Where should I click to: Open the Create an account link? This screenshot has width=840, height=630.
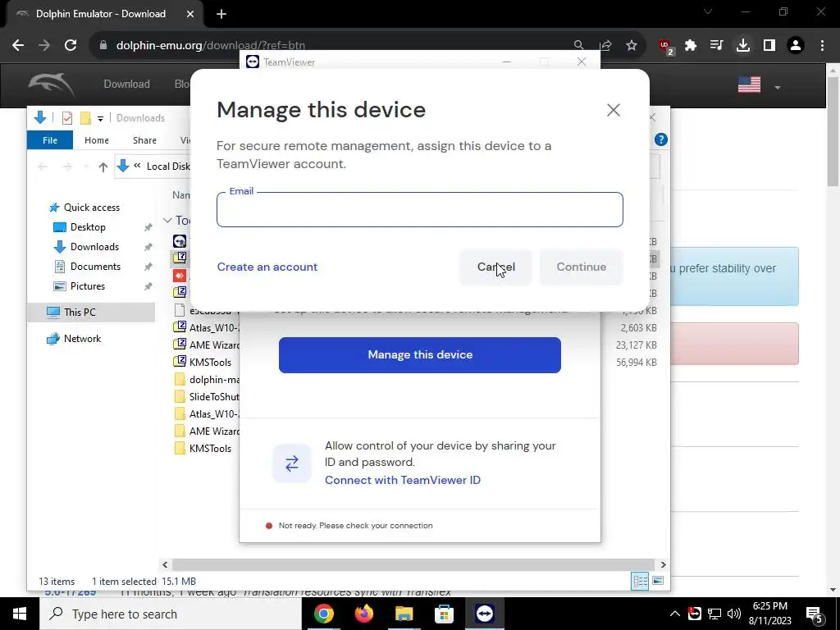(x=267, y=267)
